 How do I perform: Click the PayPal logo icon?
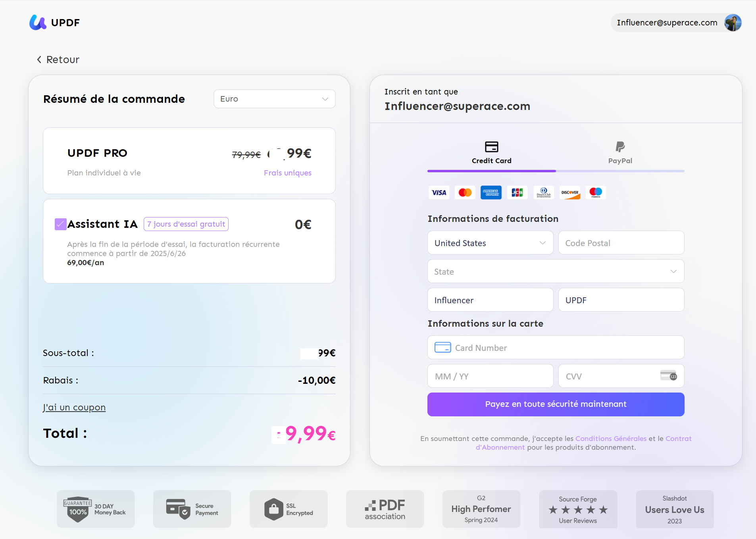620,147
